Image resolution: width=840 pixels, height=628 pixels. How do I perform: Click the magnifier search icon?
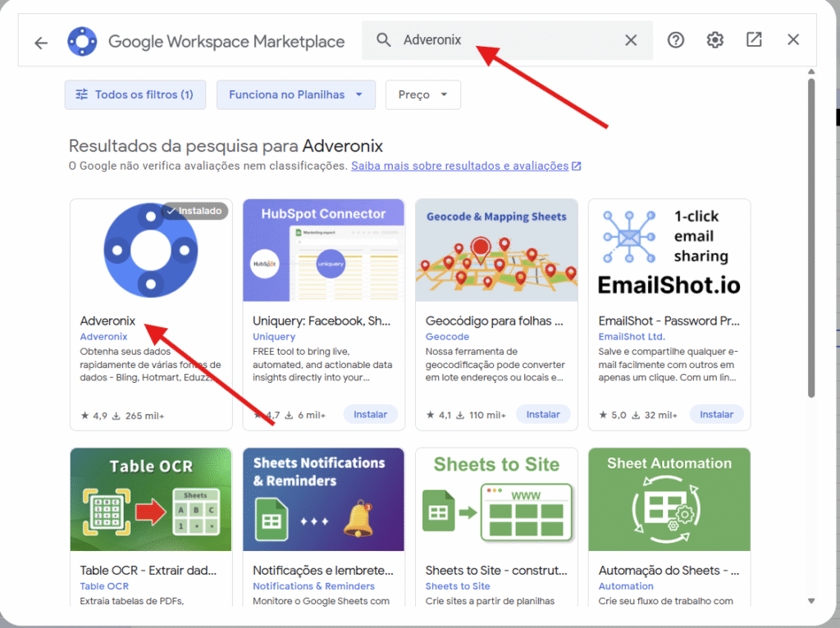point(383,40)
